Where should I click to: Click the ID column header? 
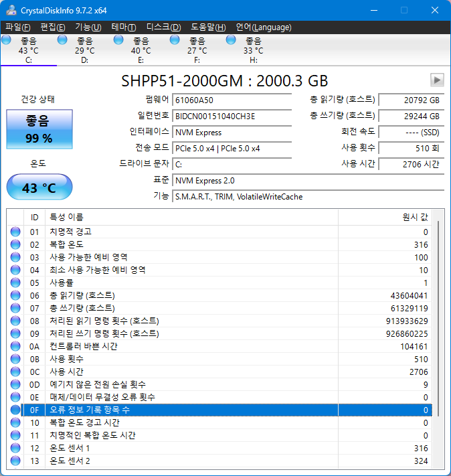[34, 218]
